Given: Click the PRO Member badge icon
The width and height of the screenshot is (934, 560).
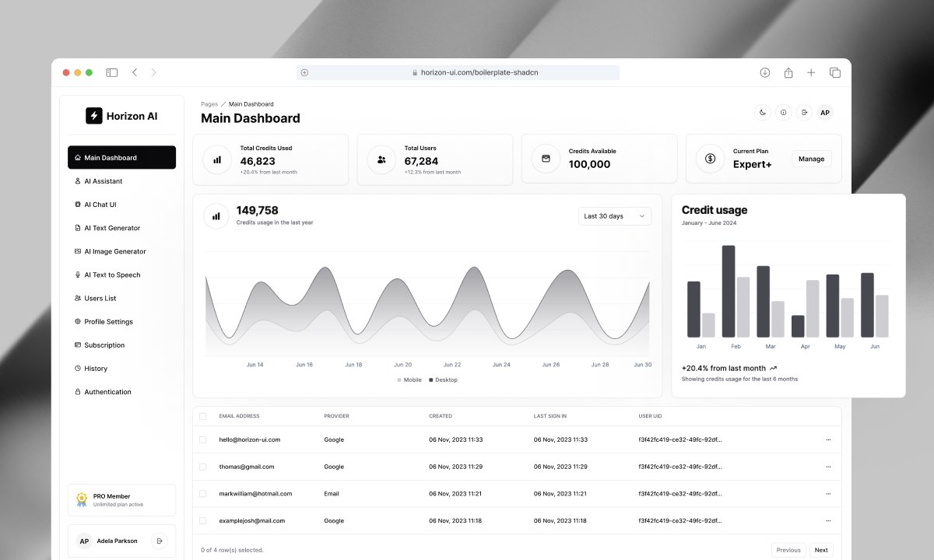Looking at the screenshot, I should (x=81, y=499).
